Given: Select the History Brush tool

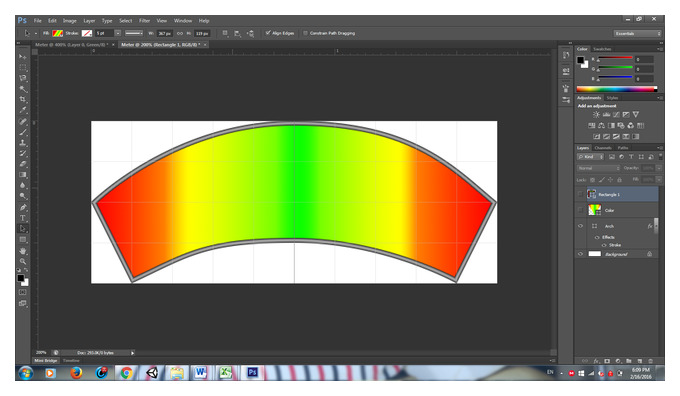Looking at the screenshot, I should tap(23, 153).
